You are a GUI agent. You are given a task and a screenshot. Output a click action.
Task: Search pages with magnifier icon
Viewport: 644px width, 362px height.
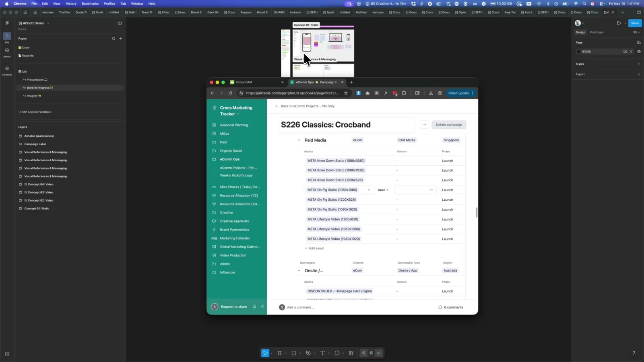(x=114, y=39)
